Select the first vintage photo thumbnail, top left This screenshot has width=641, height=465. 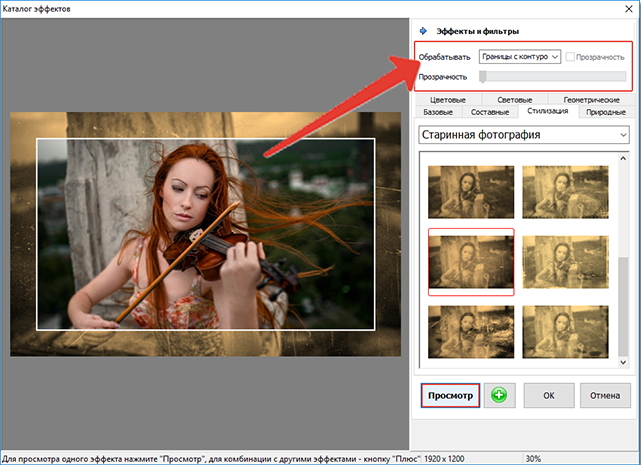coord(471,192)
